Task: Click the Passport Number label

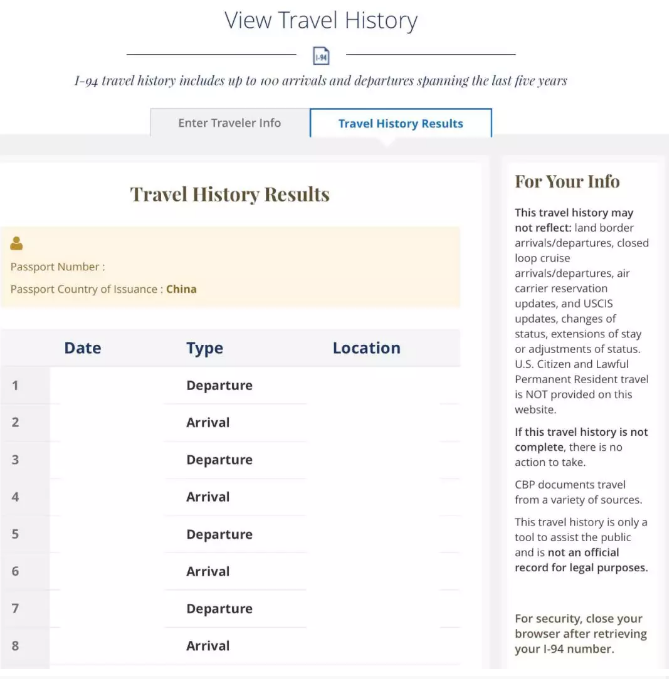Action: tap(57, 267)
